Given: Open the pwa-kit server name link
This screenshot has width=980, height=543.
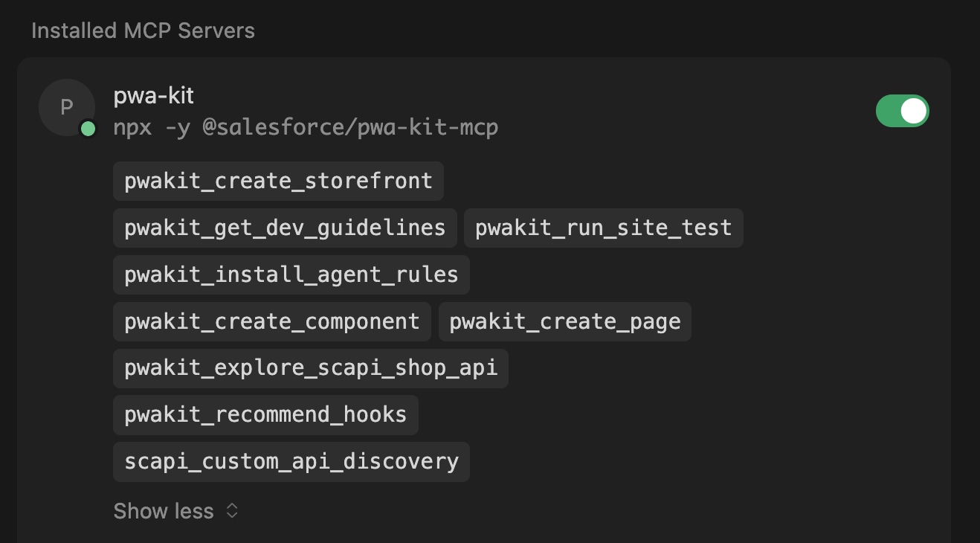Looking at the screenshot, I should click(153, 95).
